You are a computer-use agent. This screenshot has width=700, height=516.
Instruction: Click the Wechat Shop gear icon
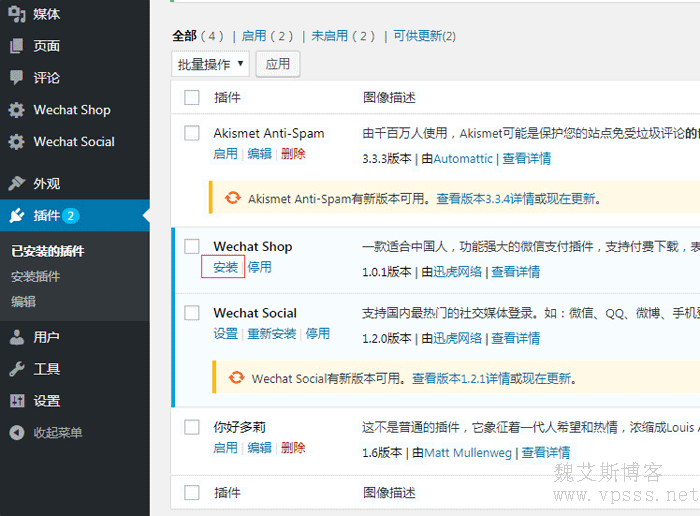pos(16,110)
